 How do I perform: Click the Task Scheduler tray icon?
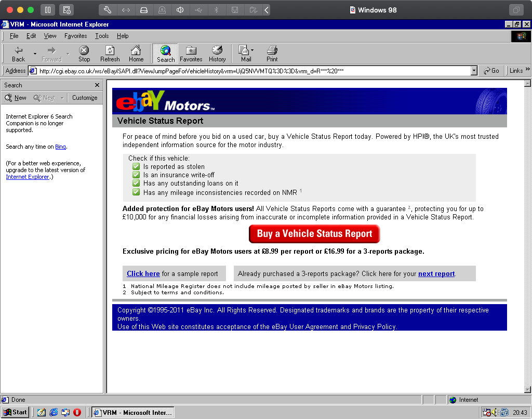[x=486, y=412]
